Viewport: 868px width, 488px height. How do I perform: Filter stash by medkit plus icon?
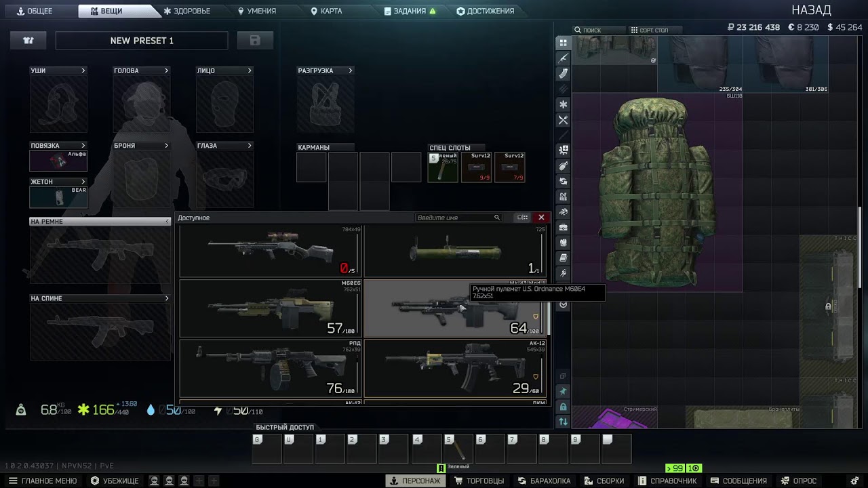(563, 150)
